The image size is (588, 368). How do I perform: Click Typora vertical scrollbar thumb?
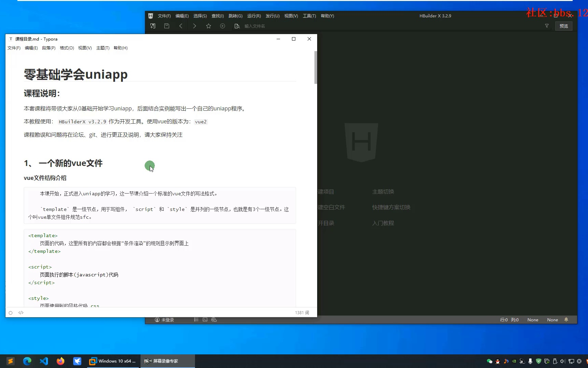(315, 67)
